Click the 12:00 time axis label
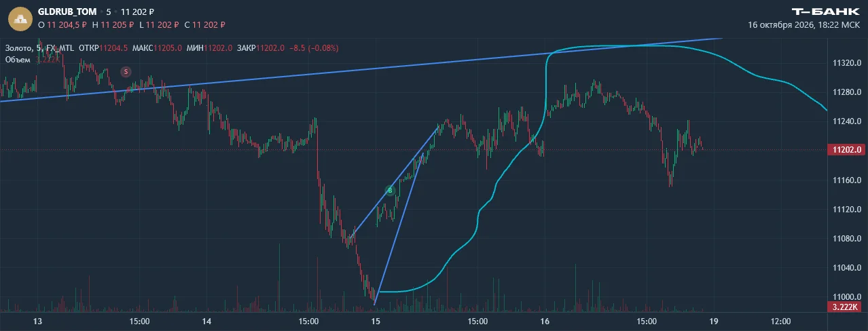 click(780, 321)
